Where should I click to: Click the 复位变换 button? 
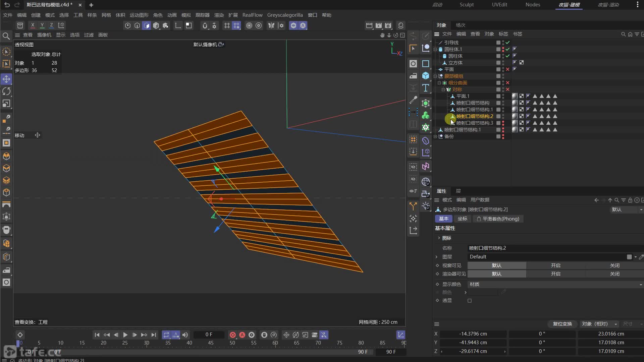coord(562,324)
